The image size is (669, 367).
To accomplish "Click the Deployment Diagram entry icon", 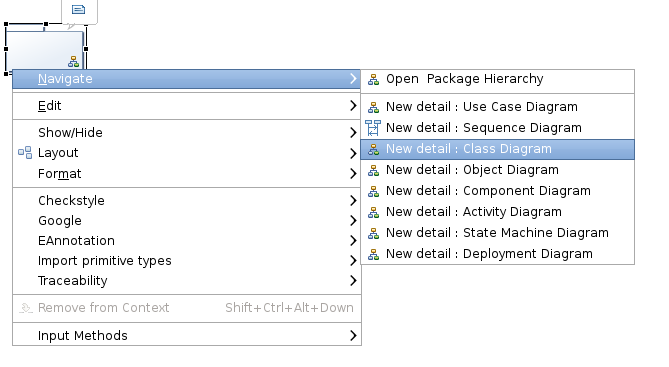I will point(373,254).
